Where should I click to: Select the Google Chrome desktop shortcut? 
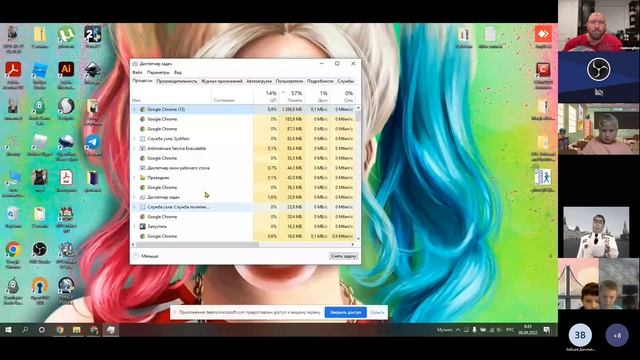click(13, 255)
